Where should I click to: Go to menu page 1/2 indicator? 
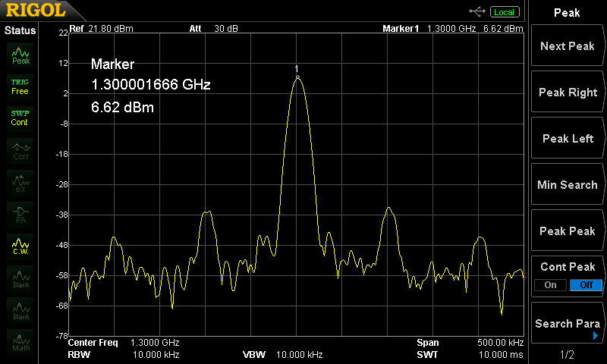point(567,354)
